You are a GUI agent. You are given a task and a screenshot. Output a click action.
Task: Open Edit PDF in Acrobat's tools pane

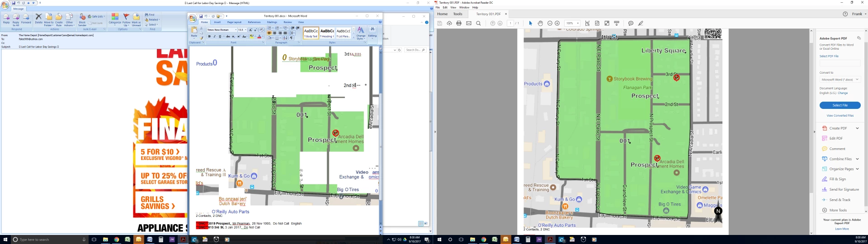[x=836, y=138]
